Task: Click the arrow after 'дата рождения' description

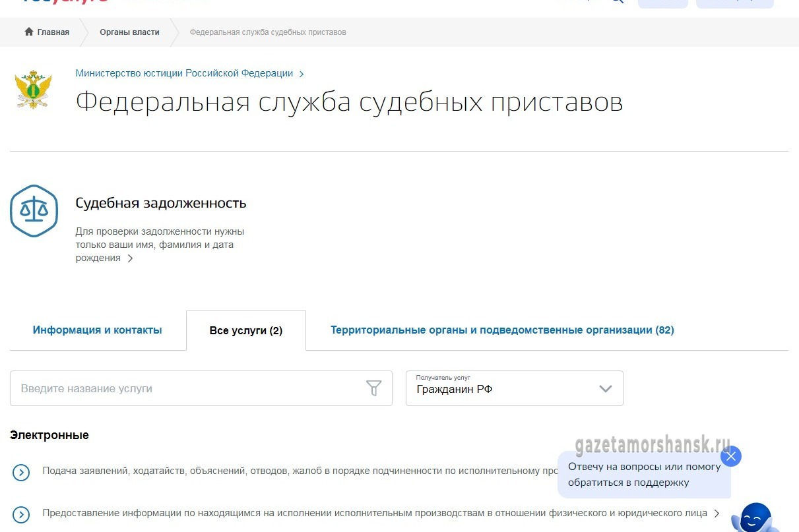Action: [x=130, y=258]
